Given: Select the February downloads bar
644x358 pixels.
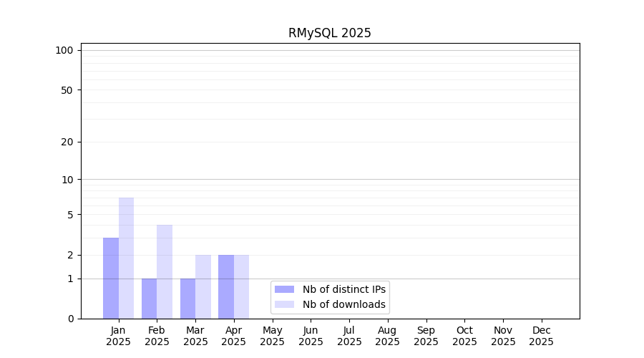Looking at the screenshot, I should 165,271.
